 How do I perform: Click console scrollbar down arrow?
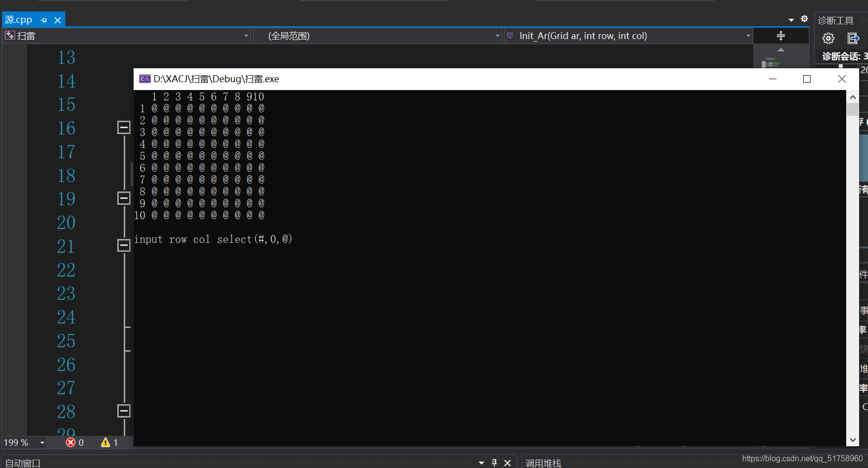coord(853,440)
